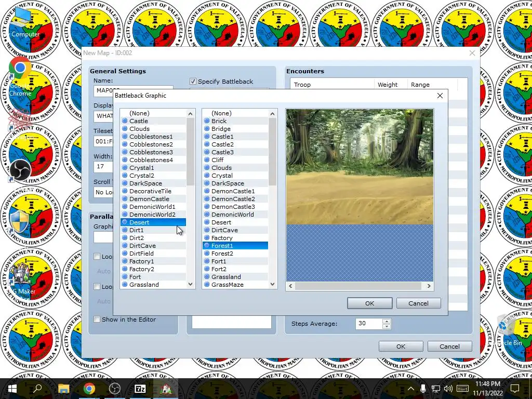Select DemonCastle in the first list

click(153, 199)
